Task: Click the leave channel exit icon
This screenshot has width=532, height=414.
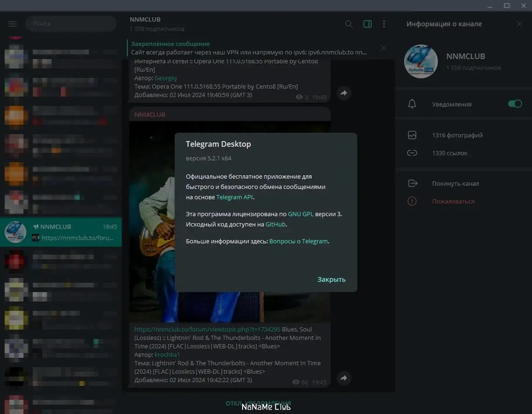Action: click(413, 183)
